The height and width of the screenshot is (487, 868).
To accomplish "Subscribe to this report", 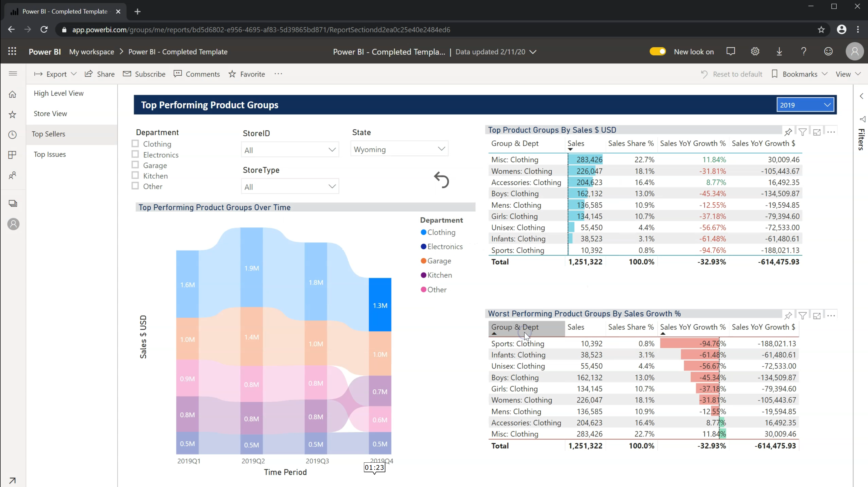I will [144, 74].
